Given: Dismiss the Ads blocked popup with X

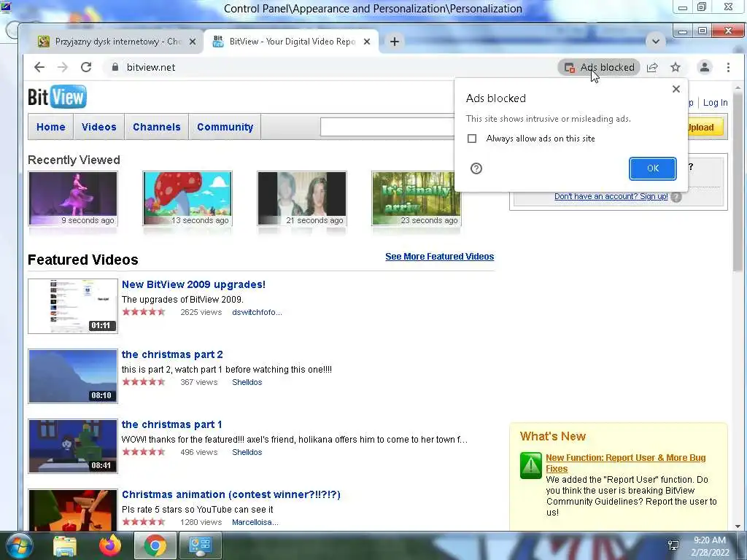Looking at the screenshot, I should click(676, 89).
